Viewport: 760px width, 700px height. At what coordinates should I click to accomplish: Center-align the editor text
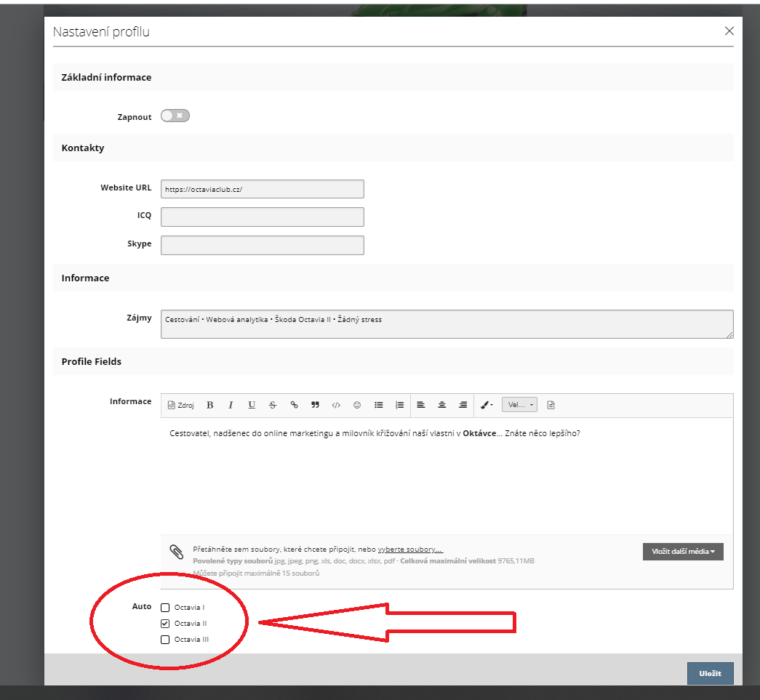point(441,405)
